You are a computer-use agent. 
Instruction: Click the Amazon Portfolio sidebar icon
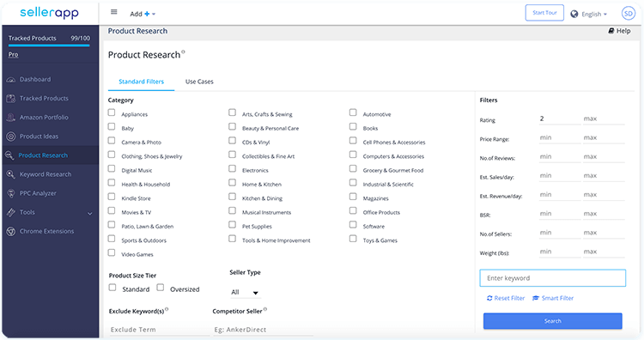pyautogui.click(x=11, y=118)
